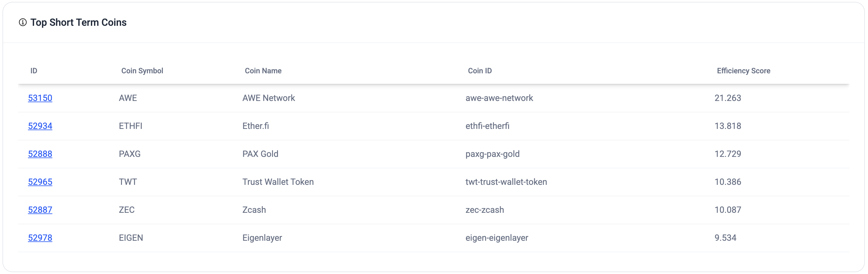Click the ID column header
The width and height of the screenshot is (868, 274).
[34, 71]
